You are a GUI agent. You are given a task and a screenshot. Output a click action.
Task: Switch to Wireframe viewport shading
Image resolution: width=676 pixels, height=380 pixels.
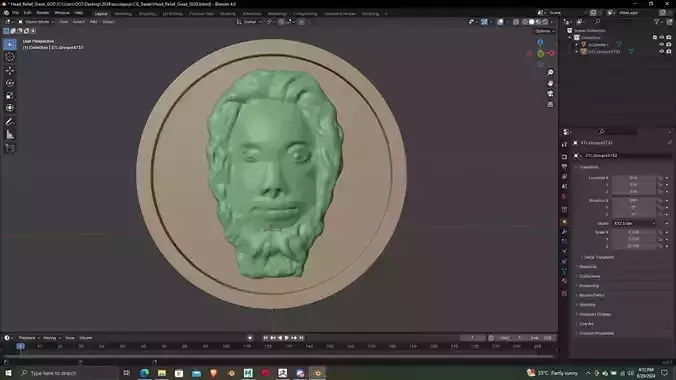tap(525, 22)
